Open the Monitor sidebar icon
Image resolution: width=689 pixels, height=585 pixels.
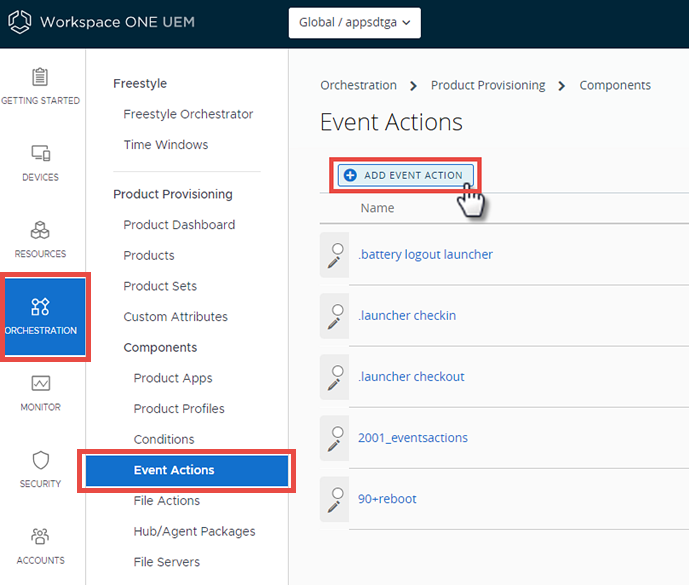pos(40,383)
